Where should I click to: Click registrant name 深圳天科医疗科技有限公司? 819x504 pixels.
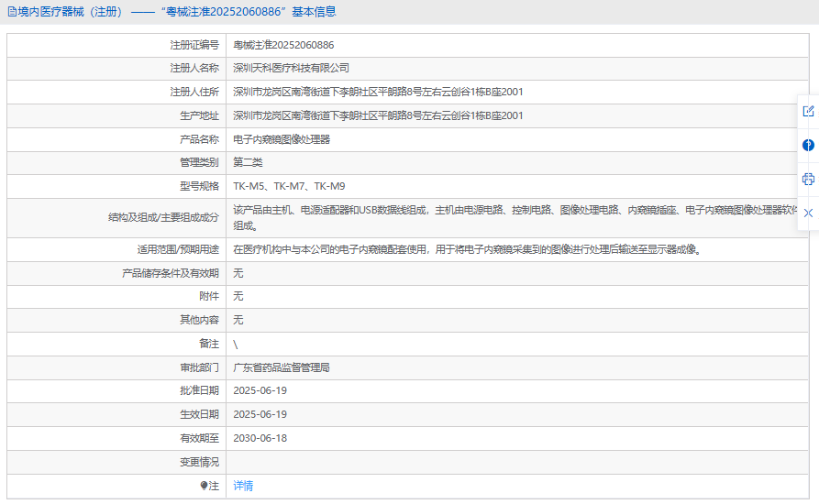point(291,68)
